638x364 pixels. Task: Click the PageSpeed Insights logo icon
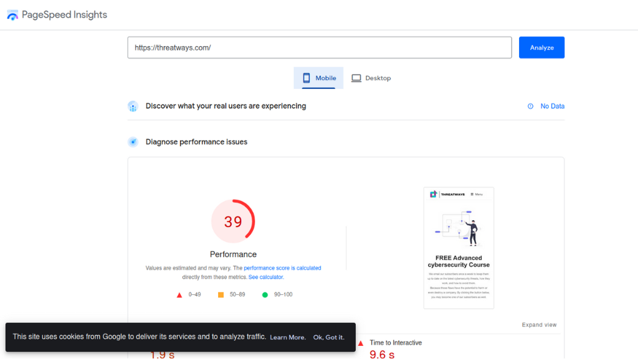point(12,15)
